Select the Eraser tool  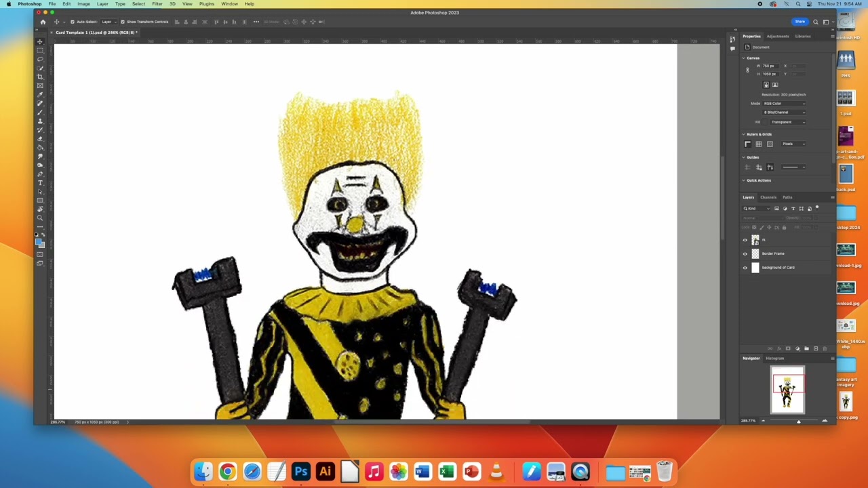tap(40, 138)
